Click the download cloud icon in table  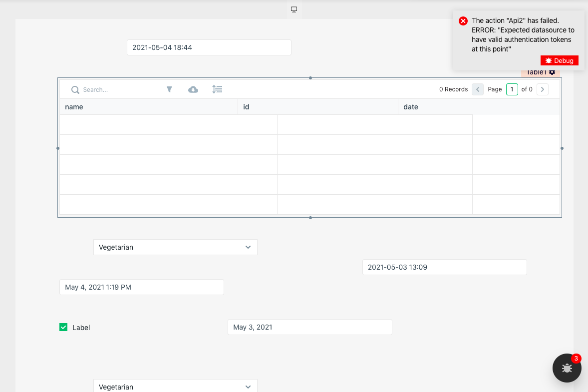click(193, 89)
